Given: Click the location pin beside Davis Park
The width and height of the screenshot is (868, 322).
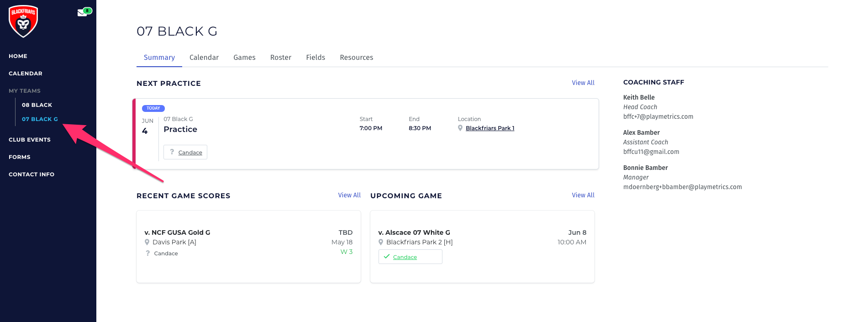Looking at the screenshot, I should (x=147, y=243).
